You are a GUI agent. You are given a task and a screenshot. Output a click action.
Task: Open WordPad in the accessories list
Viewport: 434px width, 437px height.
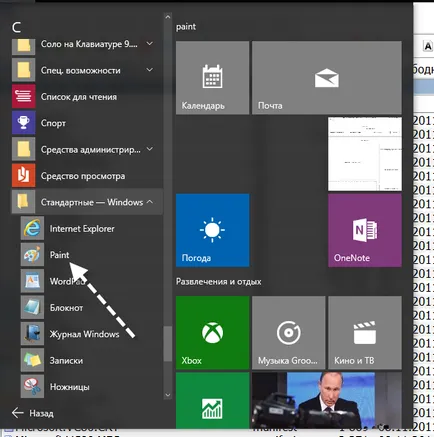(87, 281)
